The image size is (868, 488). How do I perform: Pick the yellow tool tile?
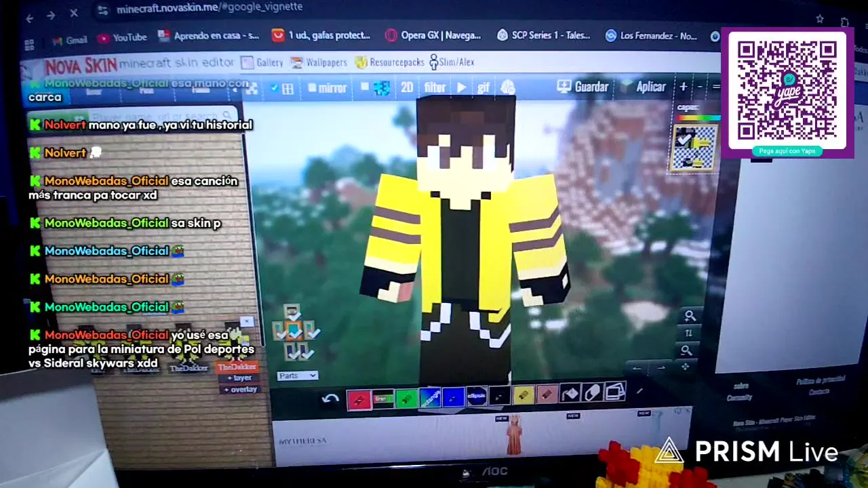[524, 395]
